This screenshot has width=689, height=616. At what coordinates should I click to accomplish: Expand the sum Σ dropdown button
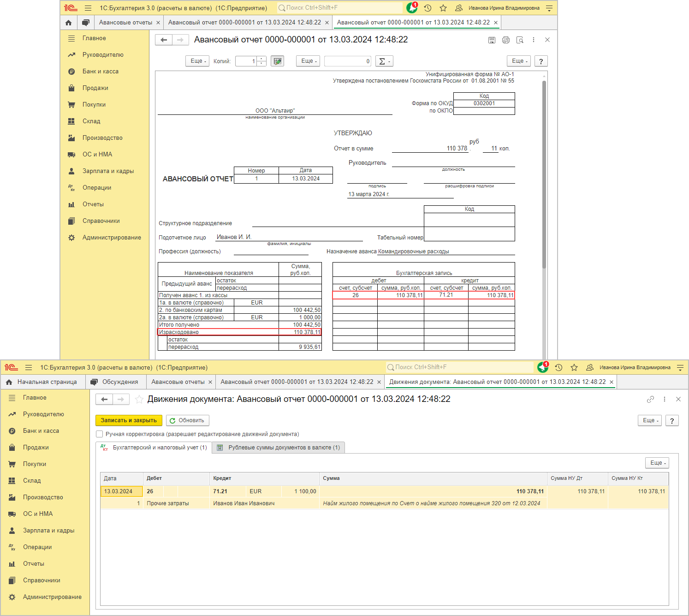pos(384,61)
